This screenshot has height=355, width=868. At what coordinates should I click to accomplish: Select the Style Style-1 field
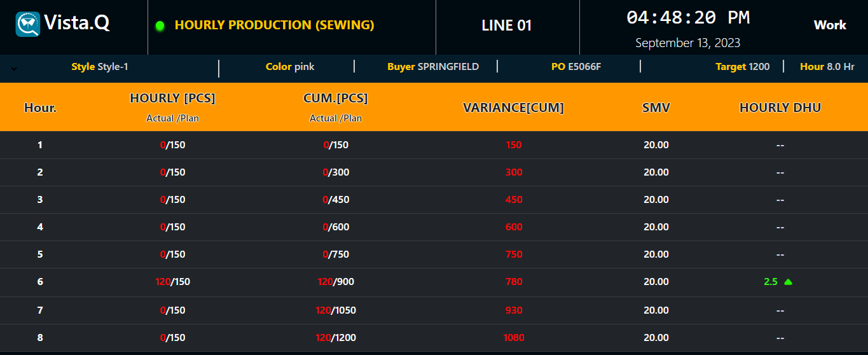tap(100, 67)
